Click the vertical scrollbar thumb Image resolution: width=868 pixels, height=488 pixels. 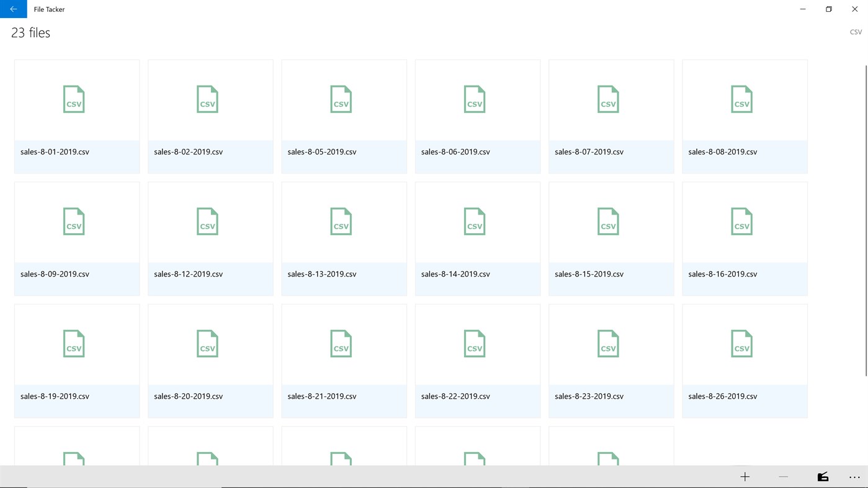[x=866, y=220]
